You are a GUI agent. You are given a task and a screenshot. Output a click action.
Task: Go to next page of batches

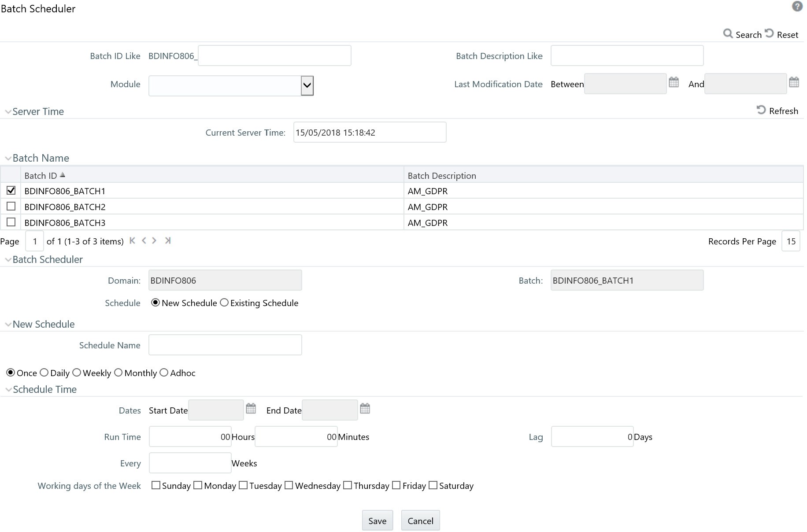tap(154, 241)
